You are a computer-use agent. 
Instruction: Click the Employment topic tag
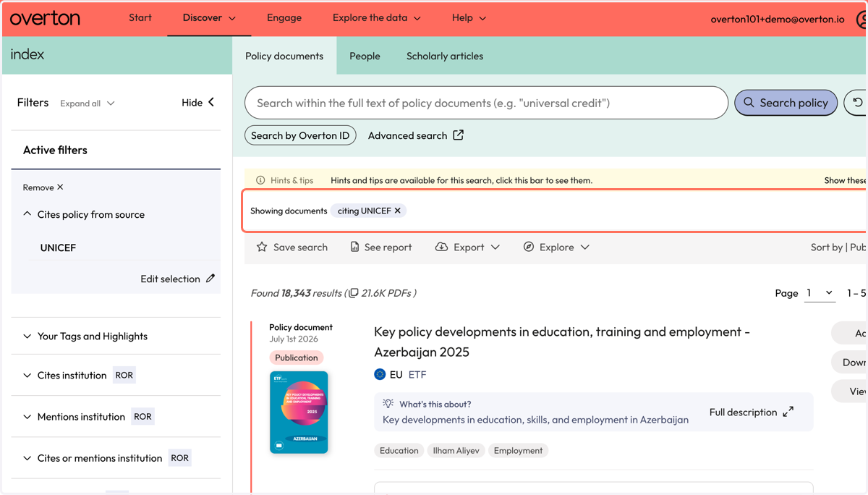(x=518, y=451)
